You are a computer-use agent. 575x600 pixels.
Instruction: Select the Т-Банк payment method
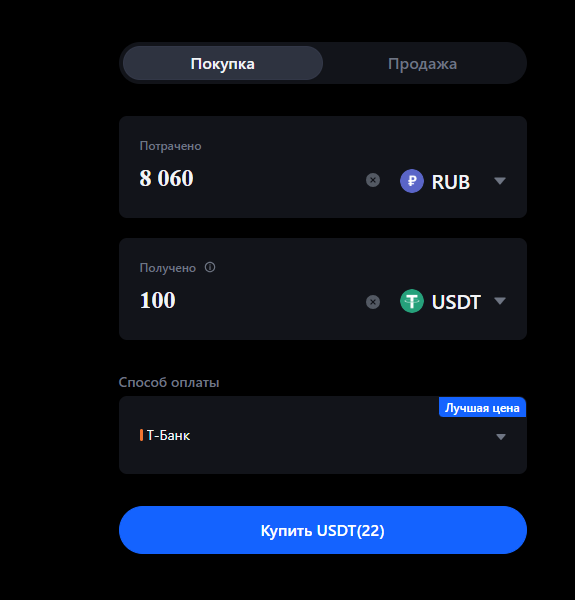(323, 435)
